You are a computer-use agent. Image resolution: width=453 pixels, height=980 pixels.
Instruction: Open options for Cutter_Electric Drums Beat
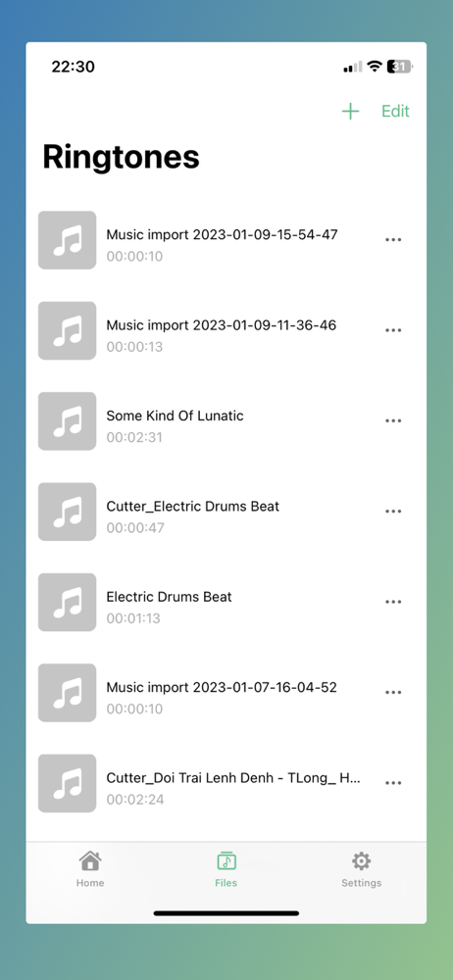click(x=393, y=512)
